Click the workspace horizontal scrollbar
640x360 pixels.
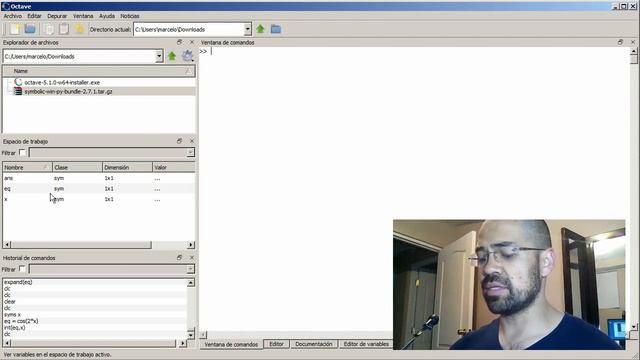(81, 245)
